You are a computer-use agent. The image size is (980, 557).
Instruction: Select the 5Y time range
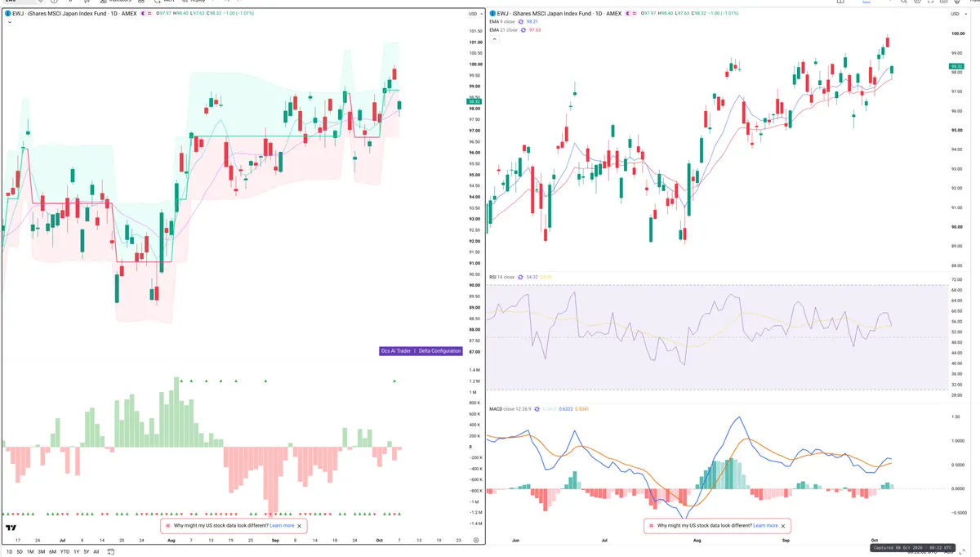click(87, 552)
